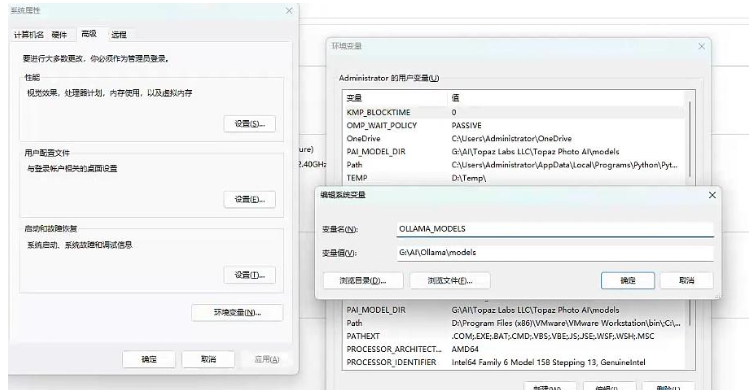Click the value D:\Temp\
This screenshot has height=390, width=749.
[469, 178]
